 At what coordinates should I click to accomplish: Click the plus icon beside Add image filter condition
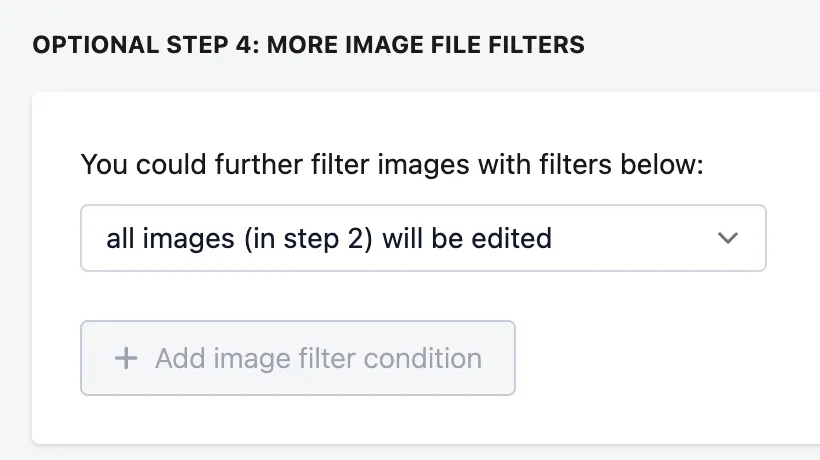pyautogui.click(x=126, y=359)
